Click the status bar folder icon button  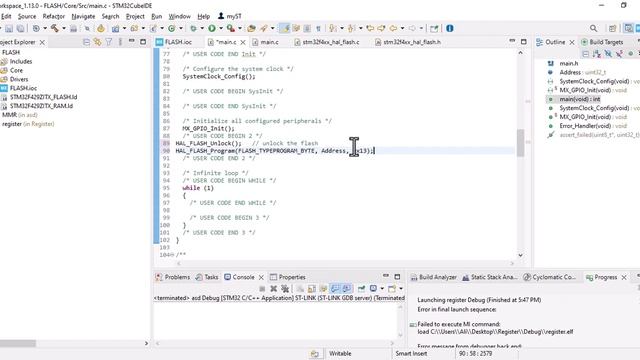tap(315, 354)
